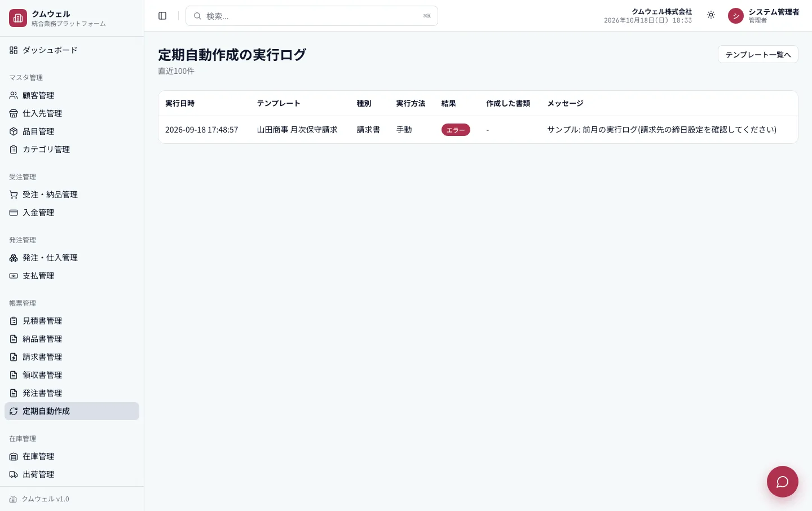
Task: Click the クムウェル logo icon
Action: point(18,18)
